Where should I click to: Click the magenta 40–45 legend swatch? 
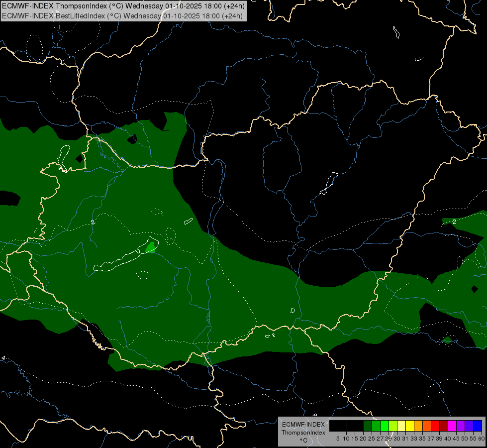[x=452, y=426]
